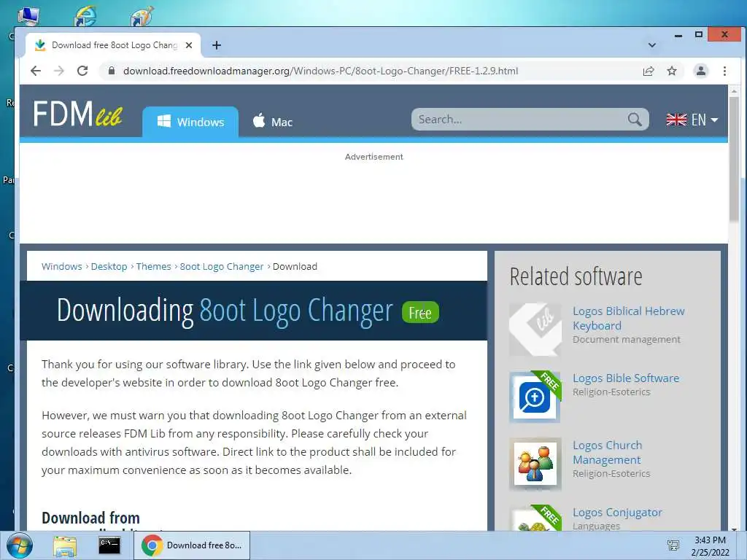The height and width of the screenshot is (560, 747).
Task: Open Themes breadcrumb link
Action: click(x=153, y=267)
